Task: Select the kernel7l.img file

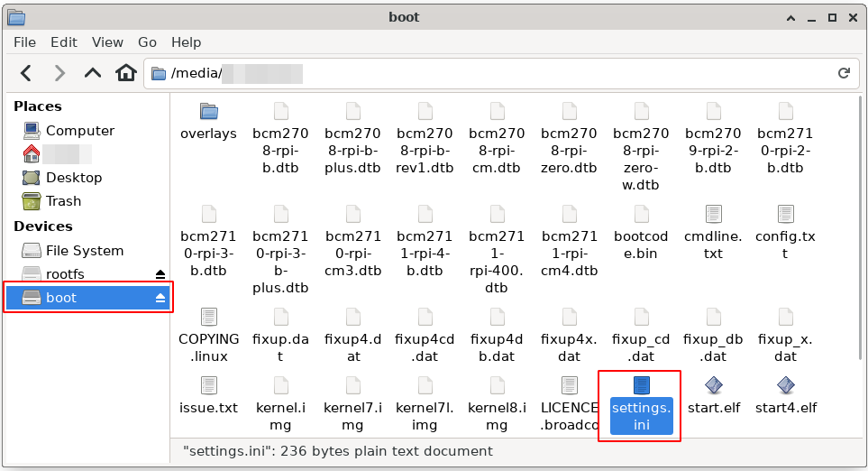Action: pyautogui.click(x=425, y=404)
